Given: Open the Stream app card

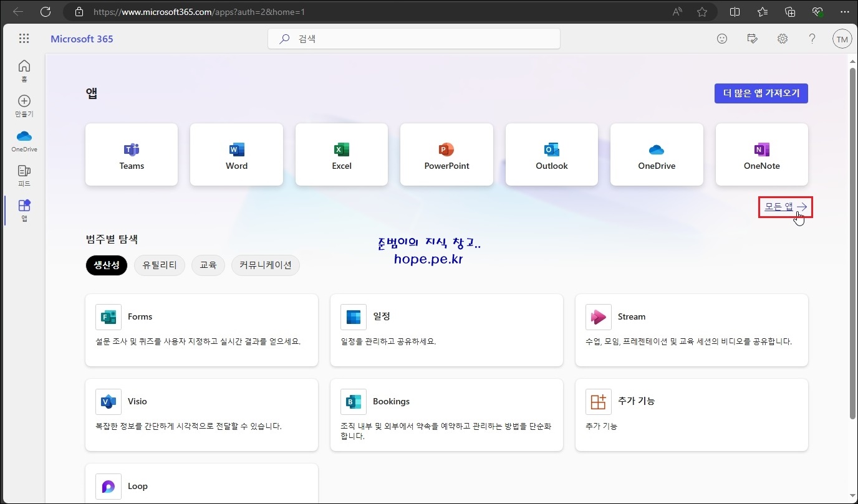Looking at the screenshot, I should [x=692, y=330].
